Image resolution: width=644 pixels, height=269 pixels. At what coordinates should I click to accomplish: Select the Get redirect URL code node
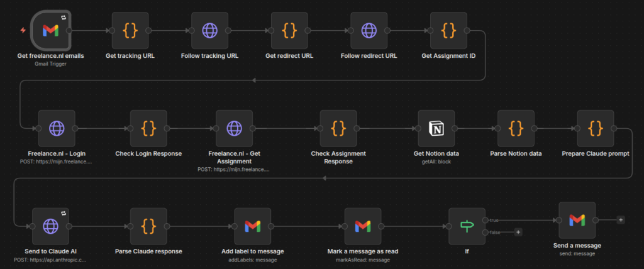pos(289,30)
